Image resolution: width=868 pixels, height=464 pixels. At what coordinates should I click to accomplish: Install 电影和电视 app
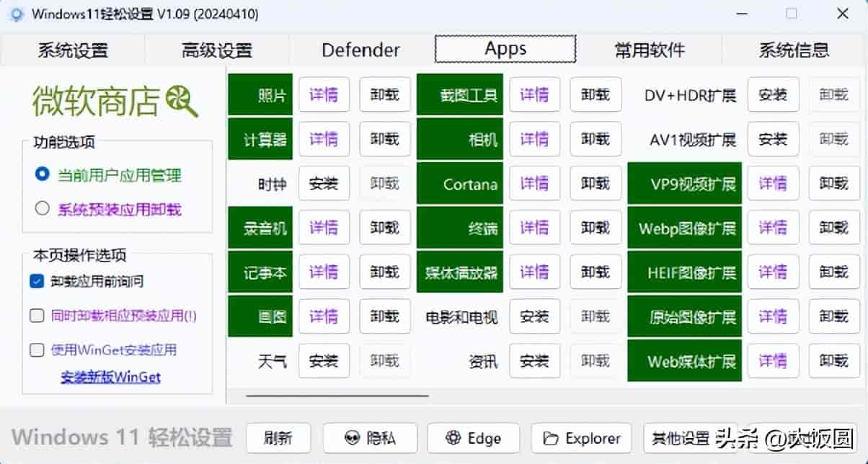(x=534, y=316)
